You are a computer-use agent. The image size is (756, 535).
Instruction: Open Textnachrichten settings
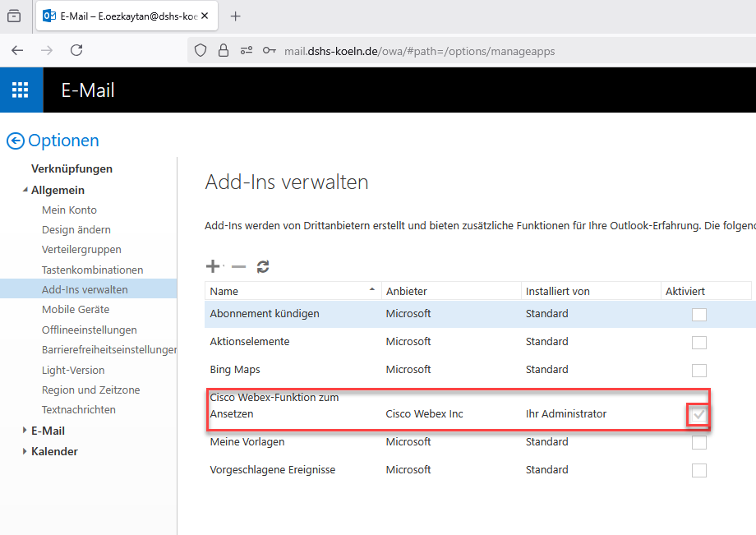click(79, 410)
